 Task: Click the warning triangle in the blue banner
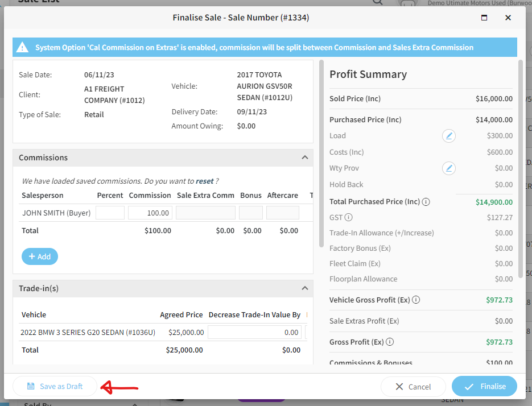pyautogui.click(x=23, y=47)
